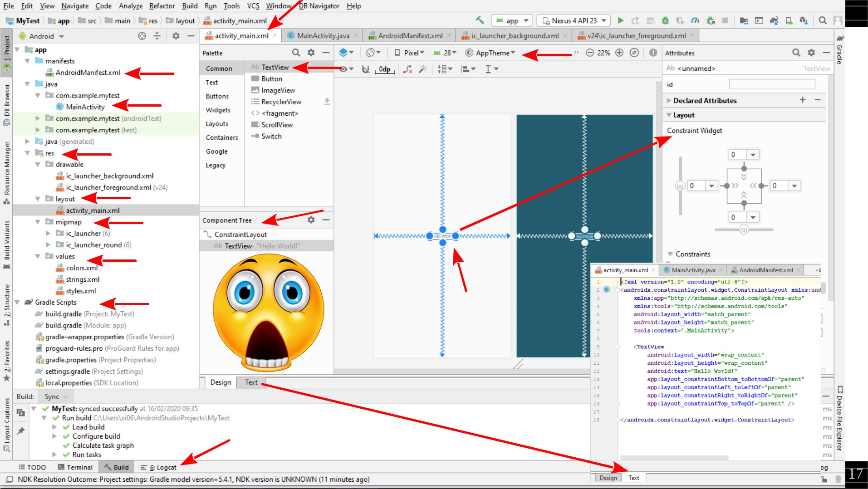The height and width of the screenshot is (489, 868).
Task: Toggle autoconnect to parent magnet icon
Action: point(365,69)
